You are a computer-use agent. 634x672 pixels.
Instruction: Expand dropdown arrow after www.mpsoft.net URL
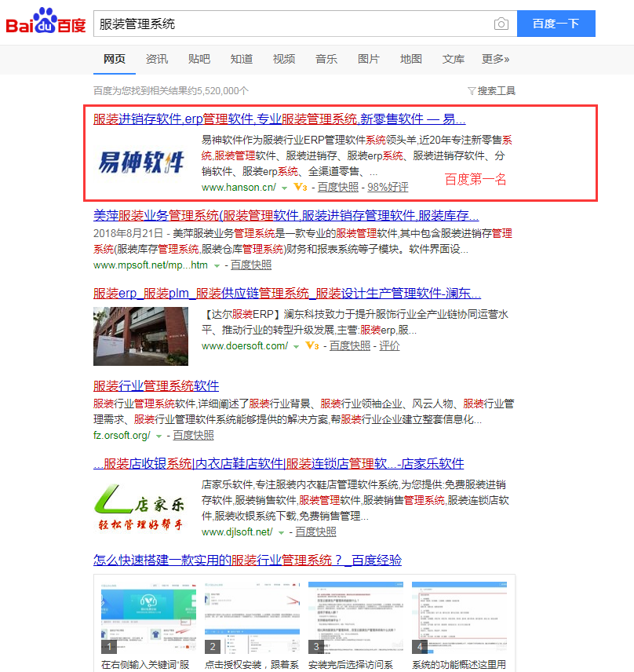(x=217, y=265)
